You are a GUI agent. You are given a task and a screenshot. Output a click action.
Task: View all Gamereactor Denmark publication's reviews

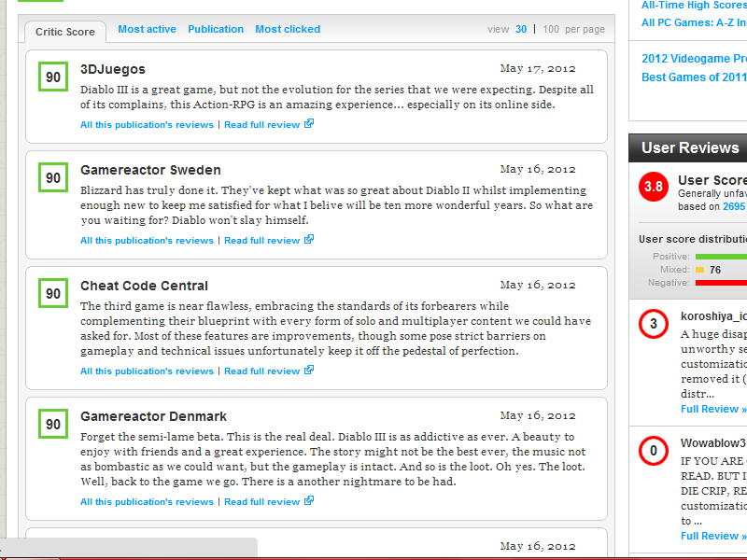point(147,502)
